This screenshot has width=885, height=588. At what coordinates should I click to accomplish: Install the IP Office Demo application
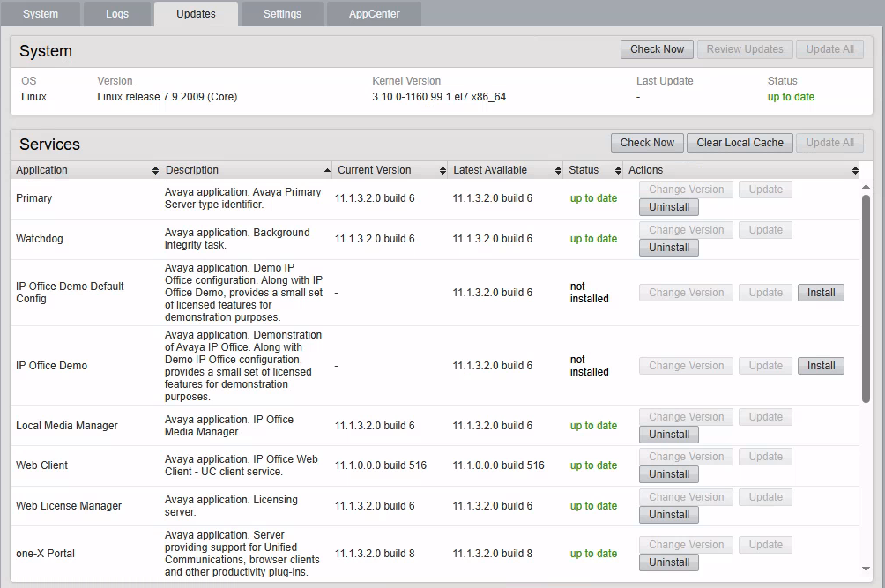point(821,365)
